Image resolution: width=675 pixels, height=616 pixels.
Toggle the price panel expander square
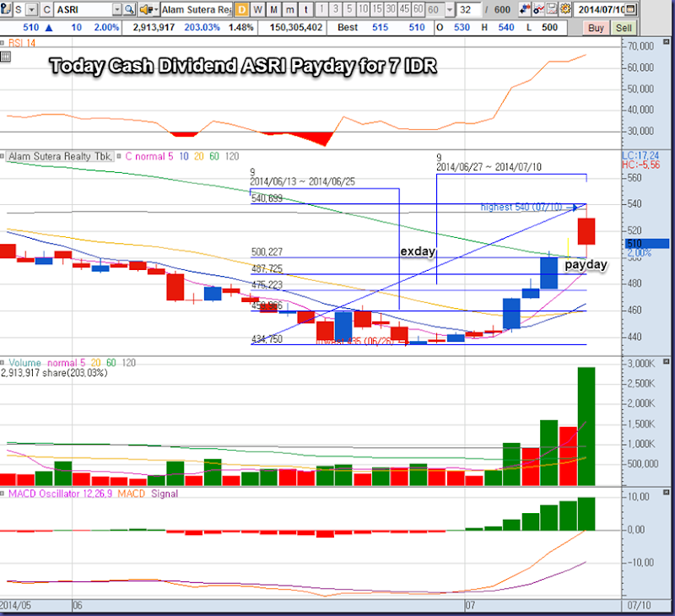pos(3,156)
